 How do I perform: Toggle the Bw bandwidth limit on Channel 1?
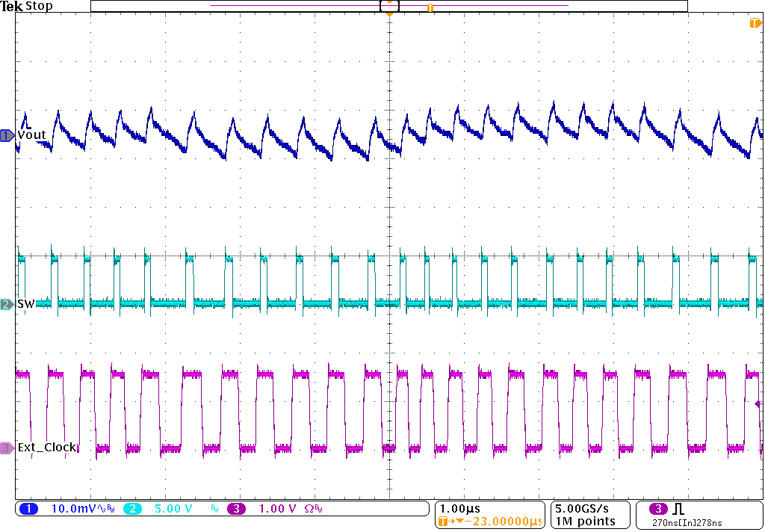click(x=111, y=508)
